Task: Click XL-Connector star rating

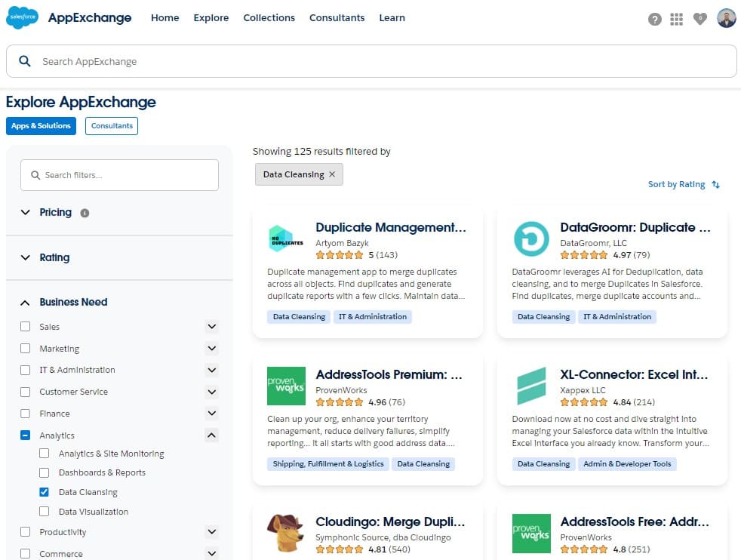Action: (x=584, y=402)
